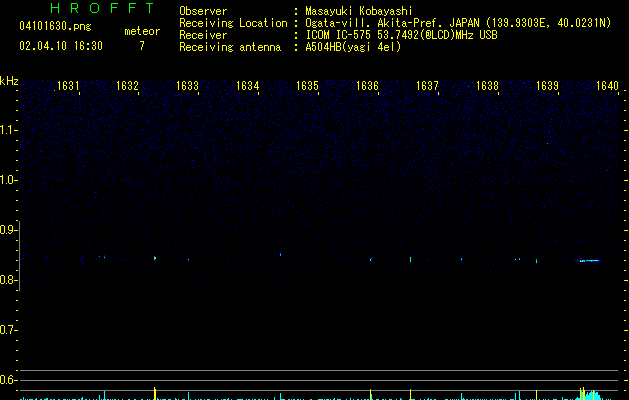The height and width of the screenshot is (400, 629).
Task: Click the 1635 time axis label
Action: [x=307, y=86]
